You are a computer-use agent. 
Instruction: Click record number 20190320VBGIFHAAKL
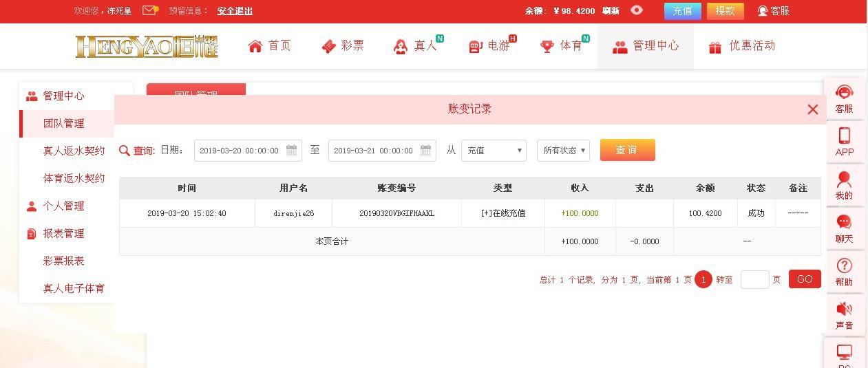[396, 213]
